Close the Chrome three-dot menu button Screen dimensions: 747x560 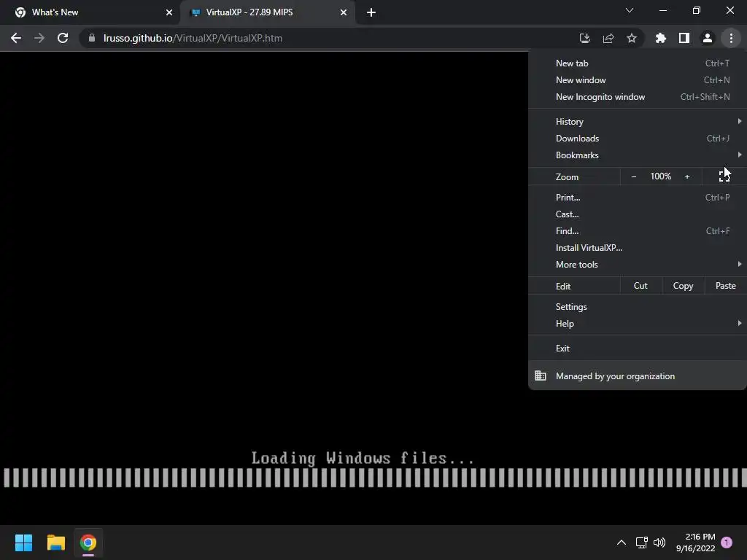tap(731, 38)
